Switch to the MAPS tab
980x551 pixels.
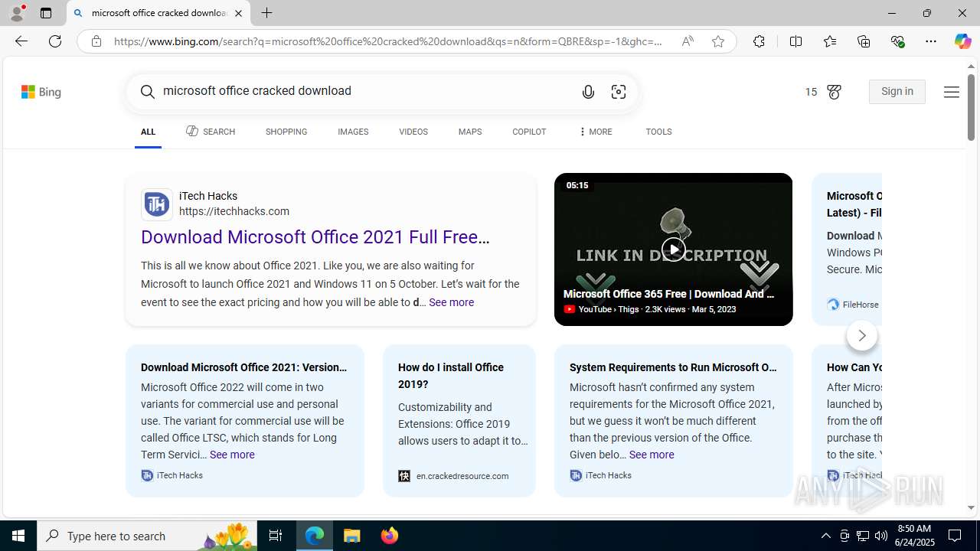tap(470, 132)
